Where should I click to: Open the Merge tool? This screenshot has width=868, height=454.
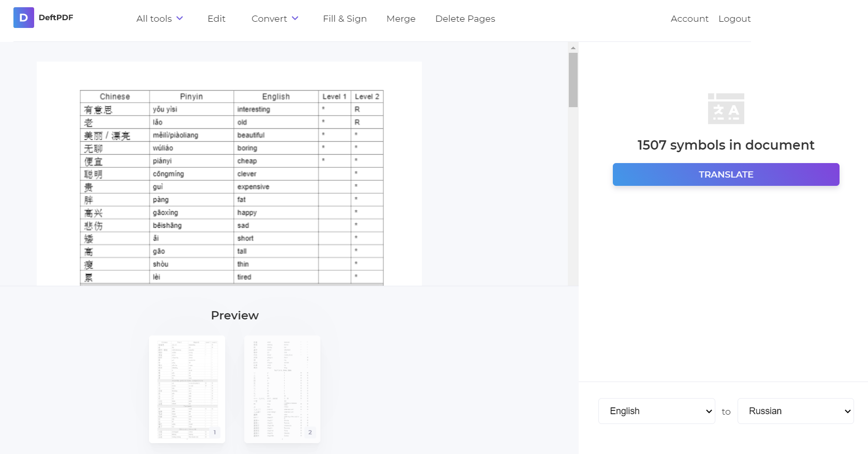tap(401, 19)
